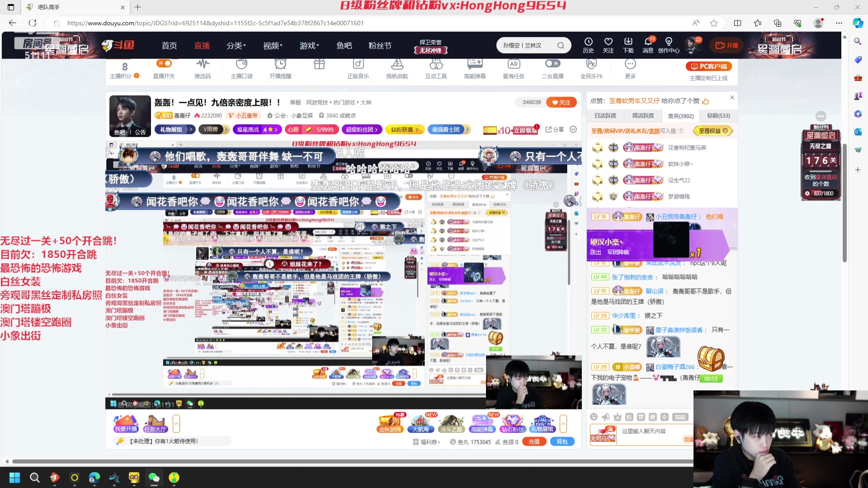Open the 星海任务 tasks icon
This screenshot has width=868, height=488.
pyautogui.click(x=514, y=65)
